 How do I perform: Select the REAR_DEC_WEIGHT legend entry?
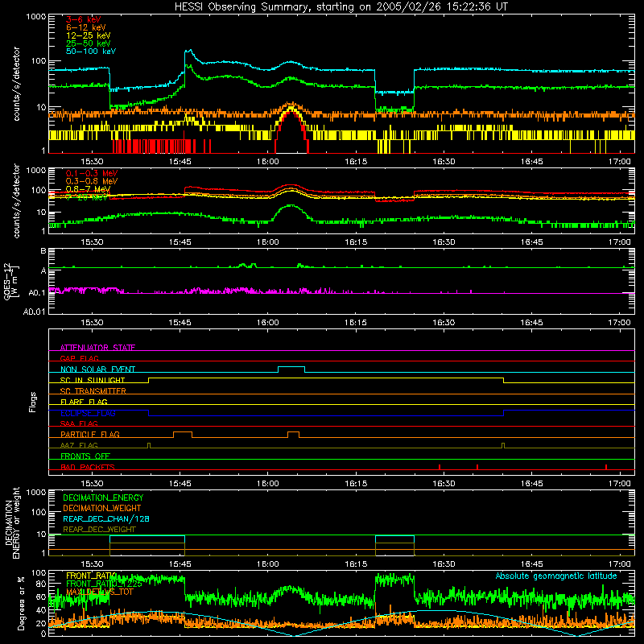[x=99, y=530]
